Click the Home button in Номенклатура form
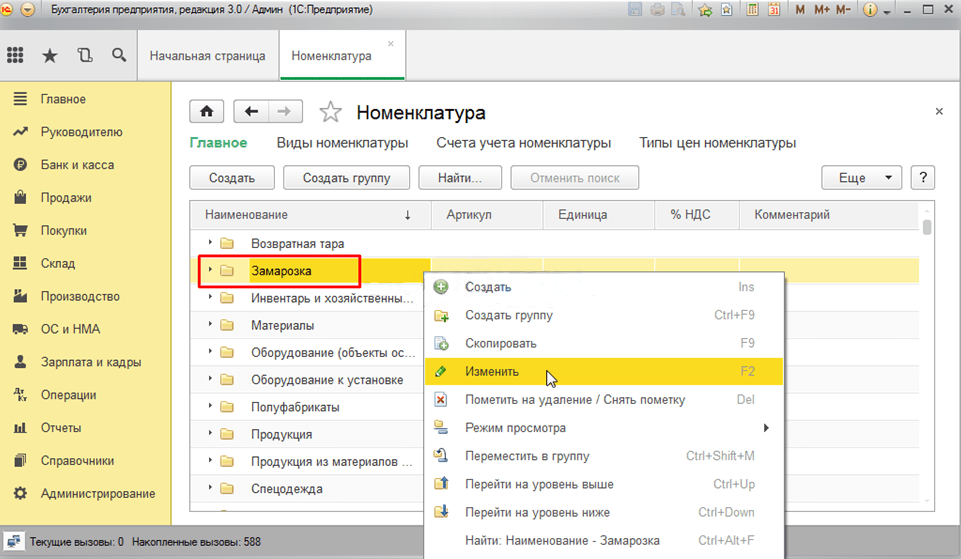Screen dimensions: 961x559 coord(206,112)
